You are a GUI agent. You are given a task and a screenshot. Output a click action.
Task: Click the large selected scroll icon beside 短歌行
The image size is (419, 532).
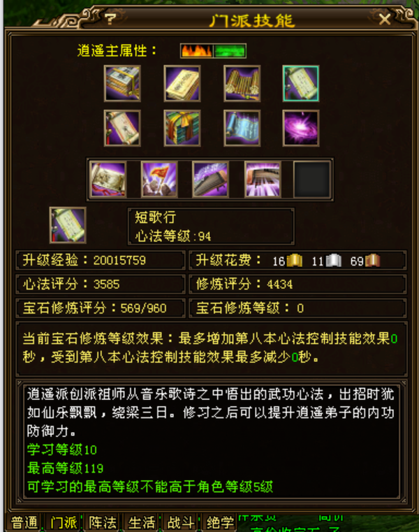(x=68, y=225)
